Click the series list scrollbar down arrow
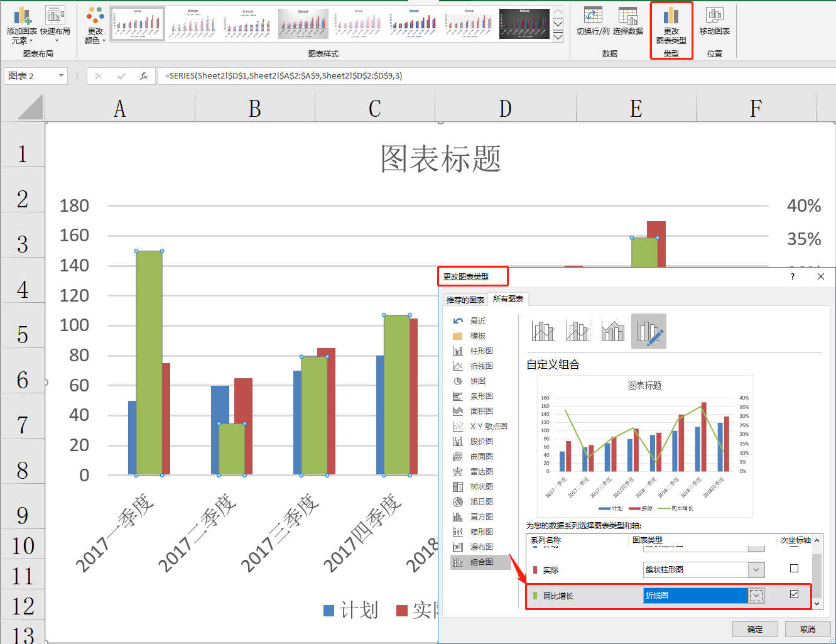 tap(817, 603)
